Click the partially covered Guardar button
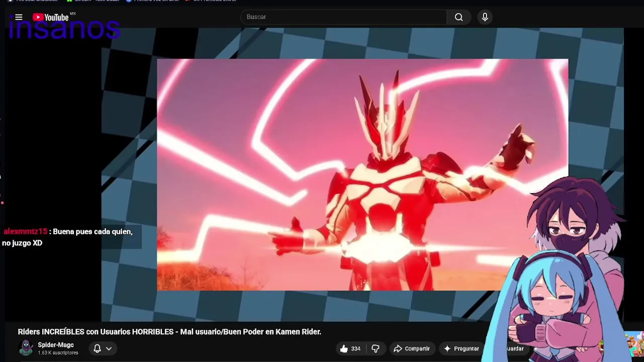The image size is (644, 362). 513,348
